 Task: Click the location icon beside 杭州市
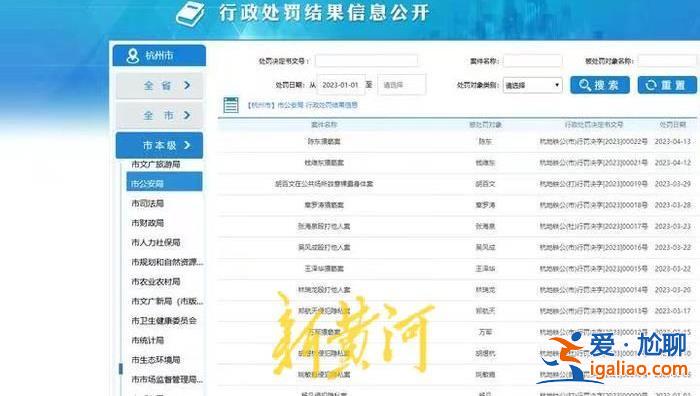tap(133, 56)
